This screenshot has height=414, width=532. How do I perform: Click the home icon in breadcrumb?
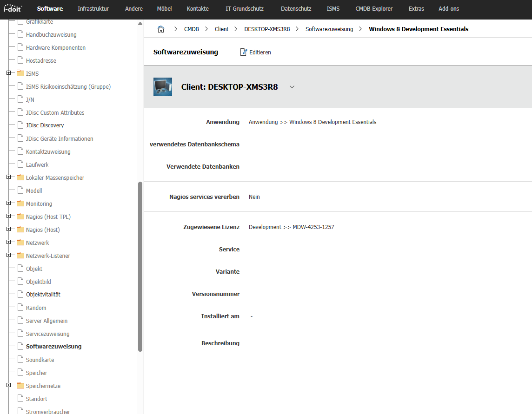161,29
